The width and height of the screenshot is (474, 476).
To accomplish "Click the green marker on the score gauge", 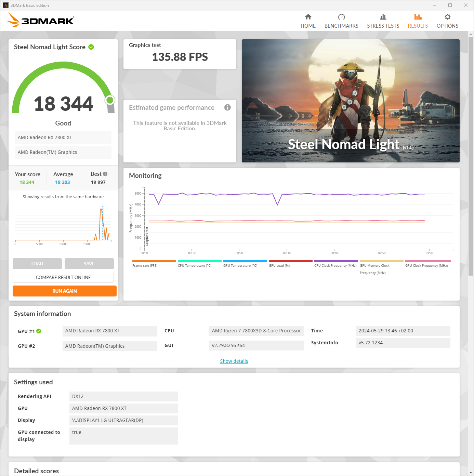I will pyautogui.click(x=110, y=100).
